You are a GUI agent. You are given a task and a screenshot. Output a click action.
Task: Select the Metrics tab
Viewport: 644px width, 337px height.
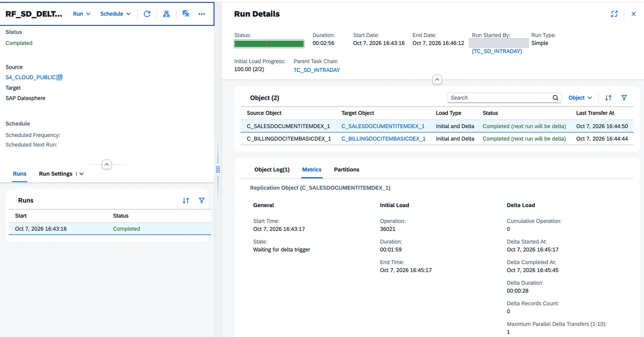tap(312, 170)
